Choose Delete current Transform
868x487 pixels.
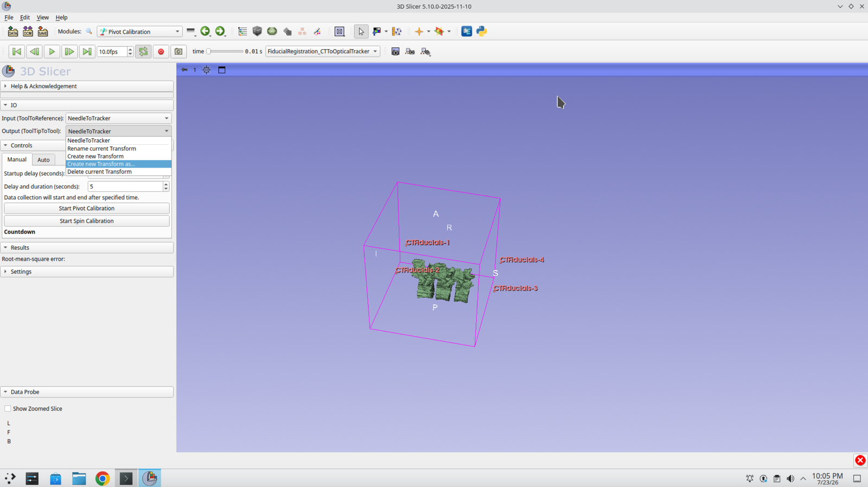pyautogui.click(x=118, y=171)
